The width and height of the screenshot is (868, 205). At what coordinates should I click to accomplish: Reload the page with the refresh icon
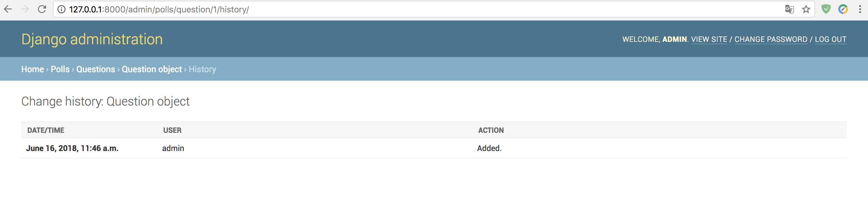(x=42, y=9)
